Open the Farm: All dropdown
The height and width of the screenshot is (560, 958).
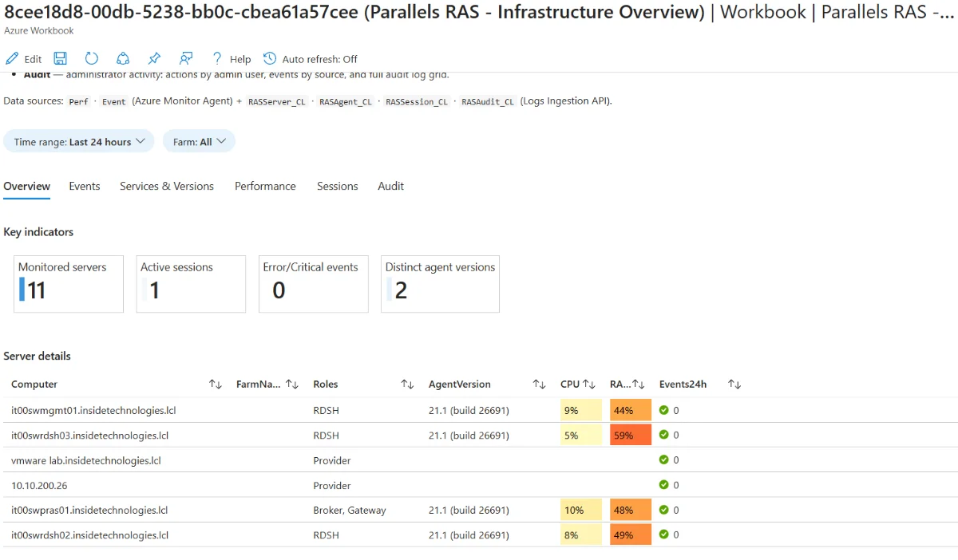200,141
